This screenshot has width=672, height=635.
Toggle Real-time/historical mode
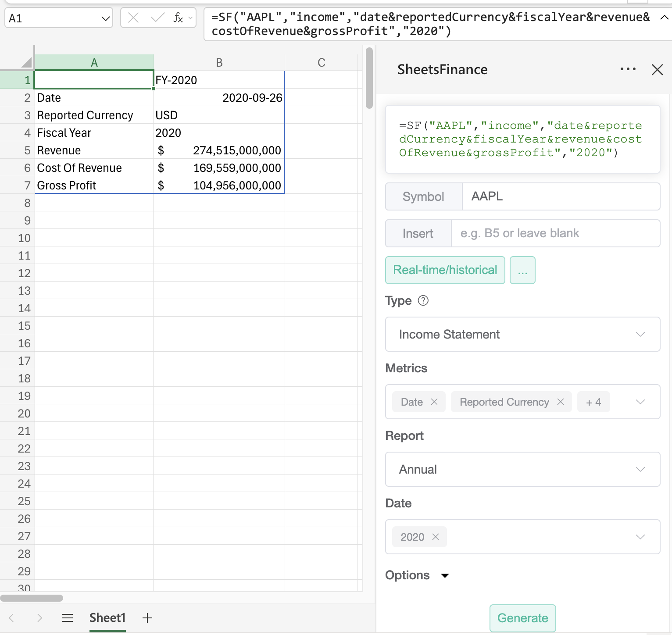pos(444,270)
